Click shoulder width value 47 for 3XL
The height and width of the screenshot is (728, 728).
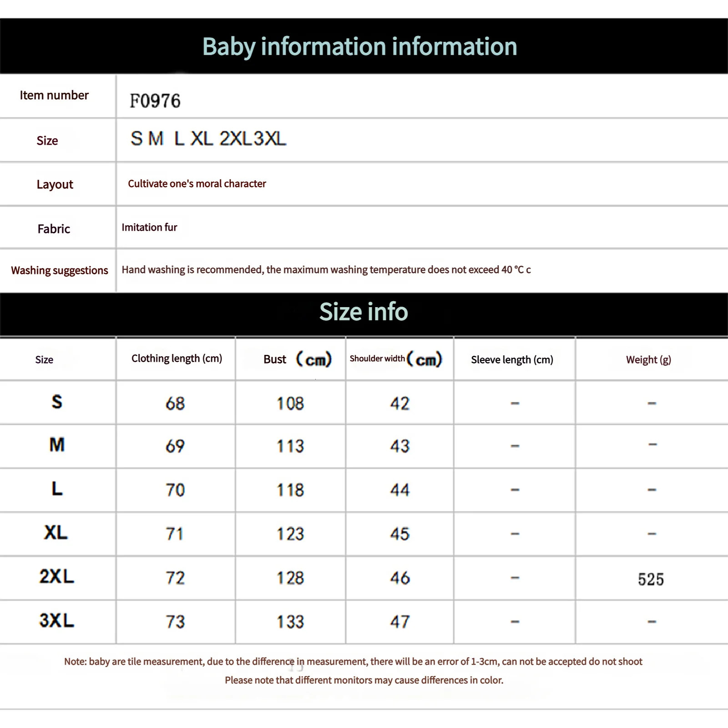tap(400, 622)
